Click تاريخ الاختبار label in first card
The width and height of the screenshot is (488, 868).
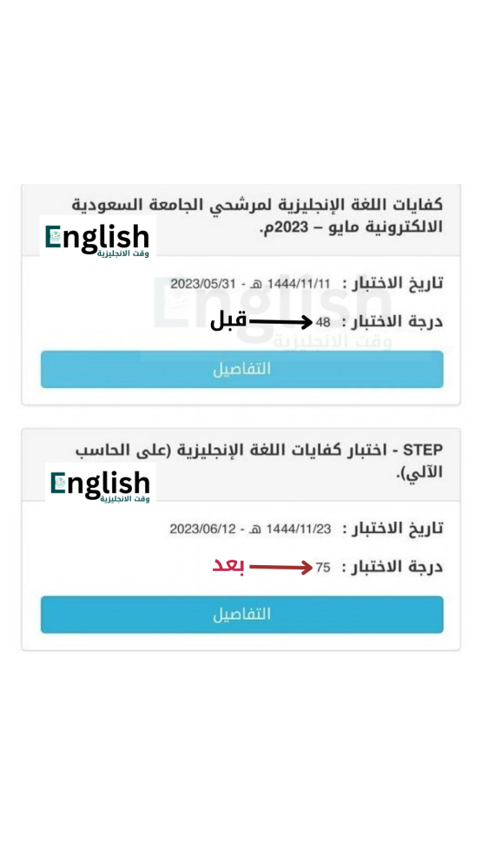pos(393,284)
